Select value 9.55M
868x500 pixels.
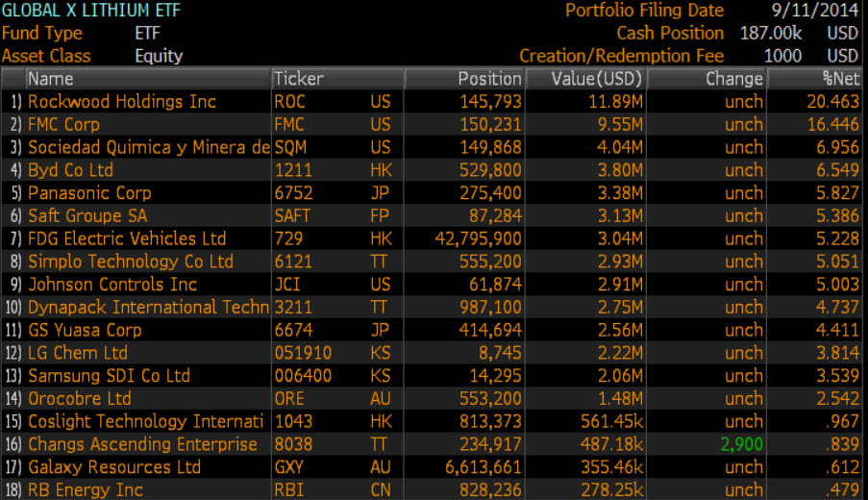(620, 124)
